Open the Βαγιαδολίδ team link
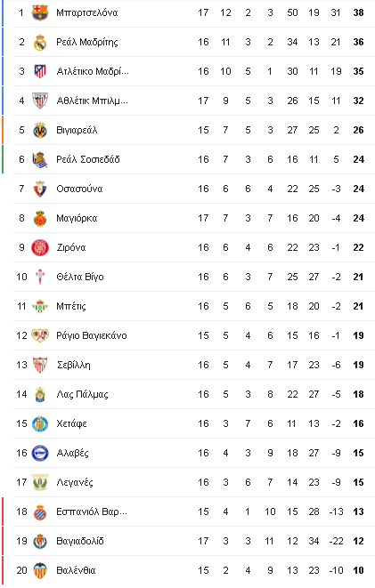Screen dimensions: 375x588 pos(80,541)
